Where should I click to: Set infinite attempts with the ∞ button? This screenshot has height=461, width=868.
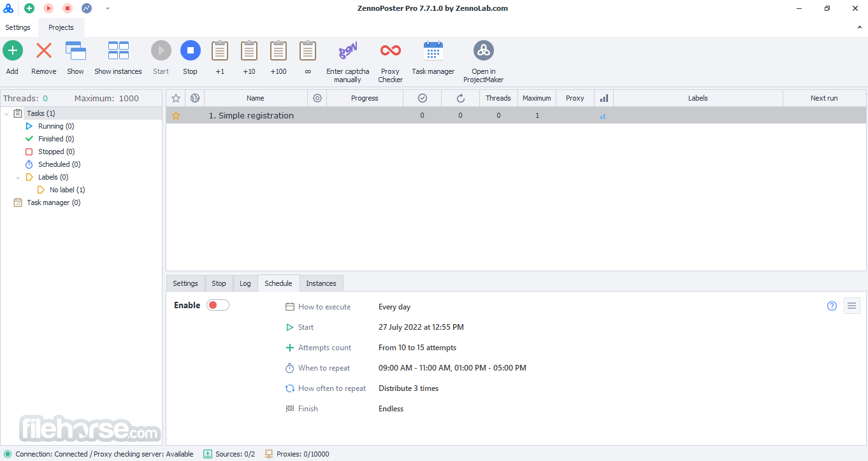[x=308, y=58]
